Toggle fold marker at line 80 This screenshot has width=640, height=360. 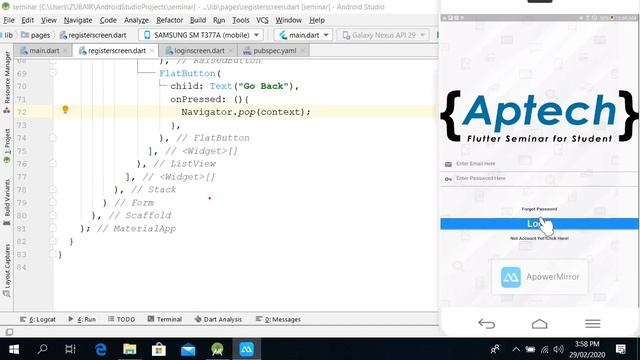click(x=53, y=215)
